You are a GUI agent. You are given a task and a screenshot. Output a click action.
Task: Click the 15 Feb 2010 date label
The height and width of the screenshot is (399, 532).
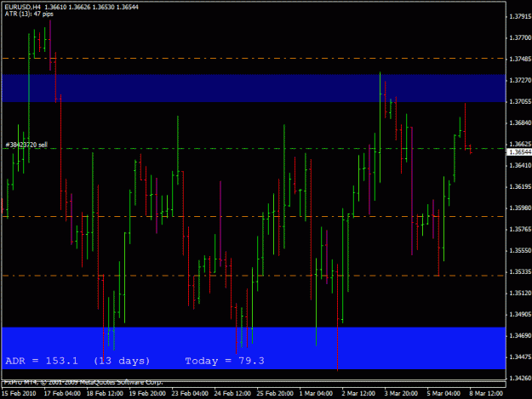(x=19, y=393)
